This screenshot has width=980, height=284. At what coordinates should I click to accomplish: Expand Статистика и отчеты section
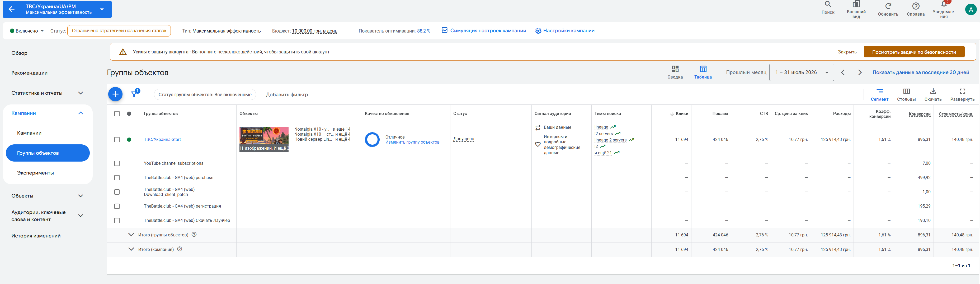coord(80,93)
